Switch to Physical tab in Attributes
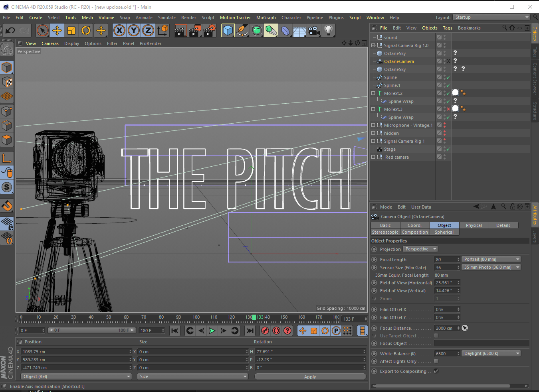The width and height of the screenshot is (539, 392). coord(474,225)
